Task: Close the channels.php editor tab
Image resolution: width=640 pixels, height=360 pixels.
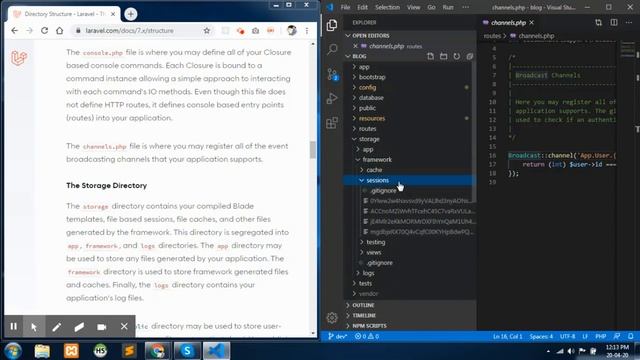Action: 531,22
